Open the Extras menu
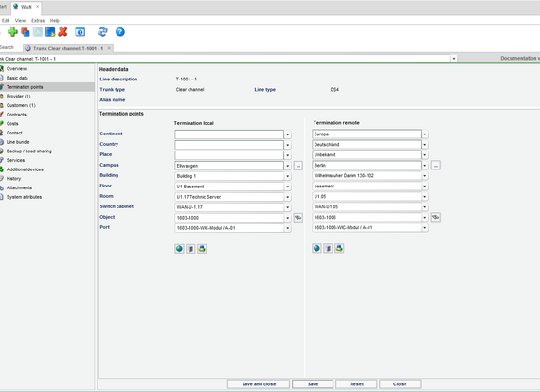The height and width of the screenshot is (392, 540). (38, 20)
